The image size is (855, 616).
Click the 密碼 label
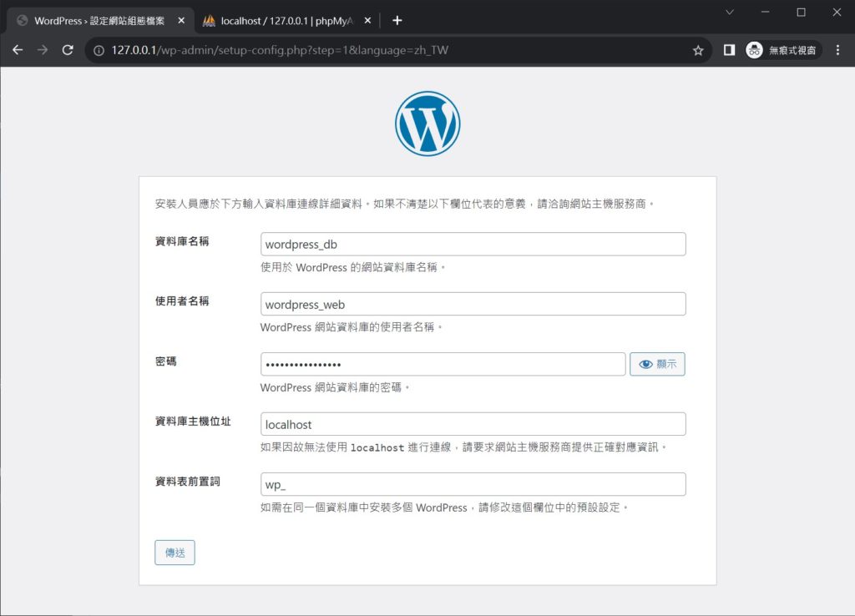(166, 361)
